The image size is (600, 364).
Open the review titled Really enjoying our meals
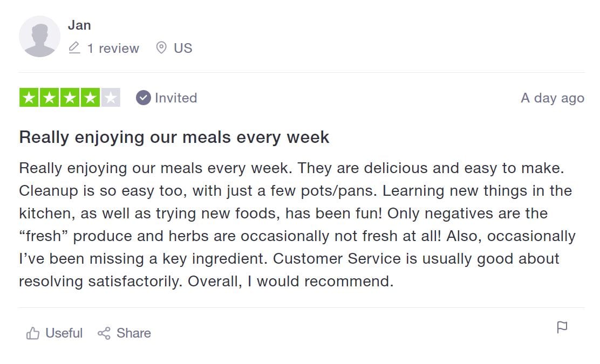[x=174, y=137]
